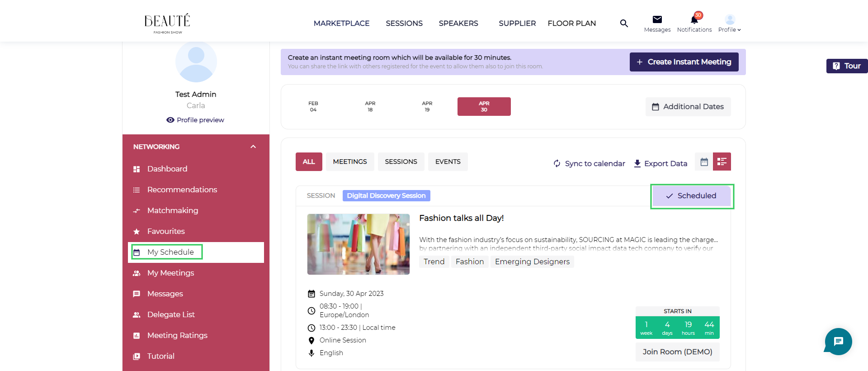The image size is (868, 371).
Task: Click the search magnifier icon
Action: pyautogui.click(x=624, y=24)
